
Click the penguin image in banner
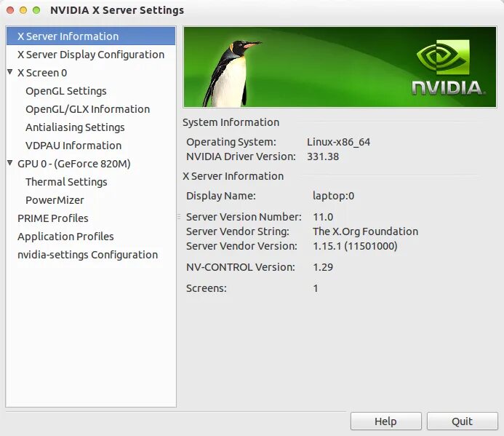coord(231,74)
